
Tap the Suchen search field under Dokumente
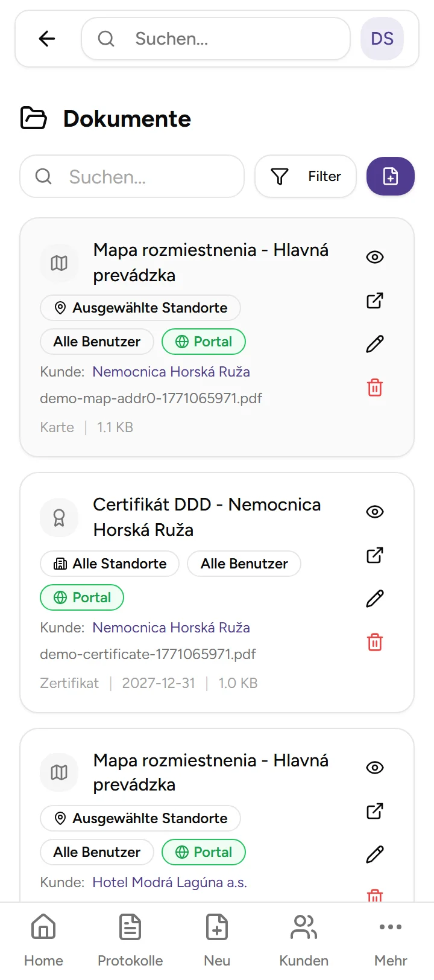(x=133, y=176)
